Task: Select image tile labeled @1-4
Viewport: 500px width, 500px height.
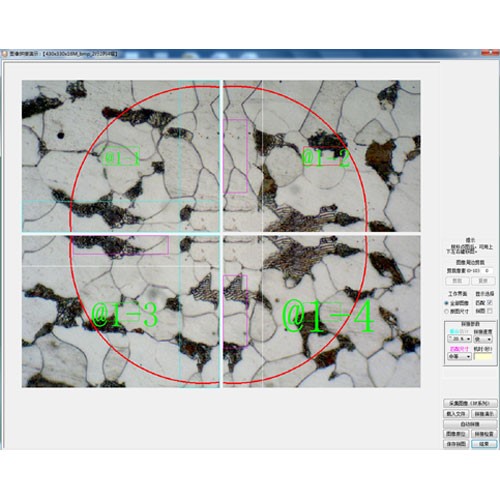Action: (322, 311)
